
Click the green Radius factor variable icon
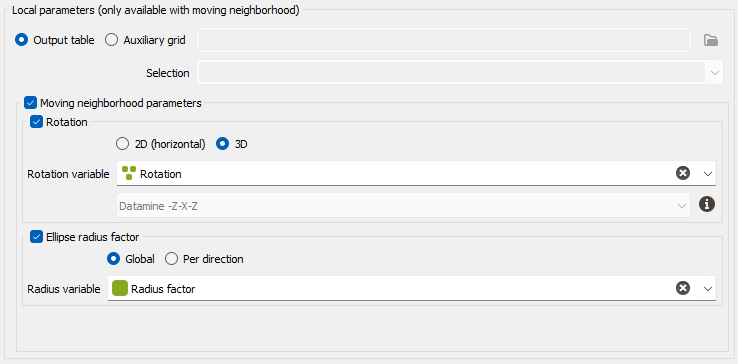click(x=120, y=288)
